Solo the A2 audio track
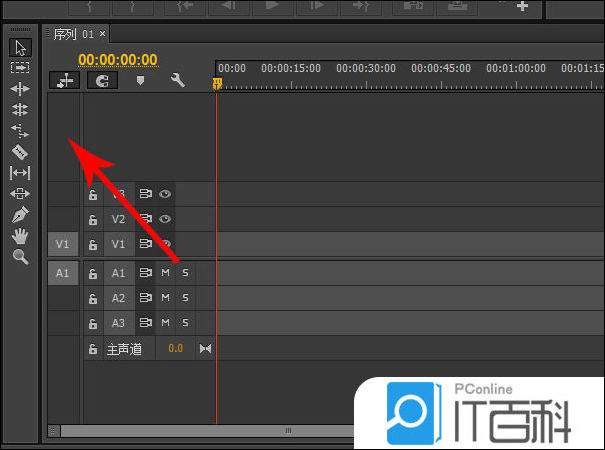 tap(185, 298)
